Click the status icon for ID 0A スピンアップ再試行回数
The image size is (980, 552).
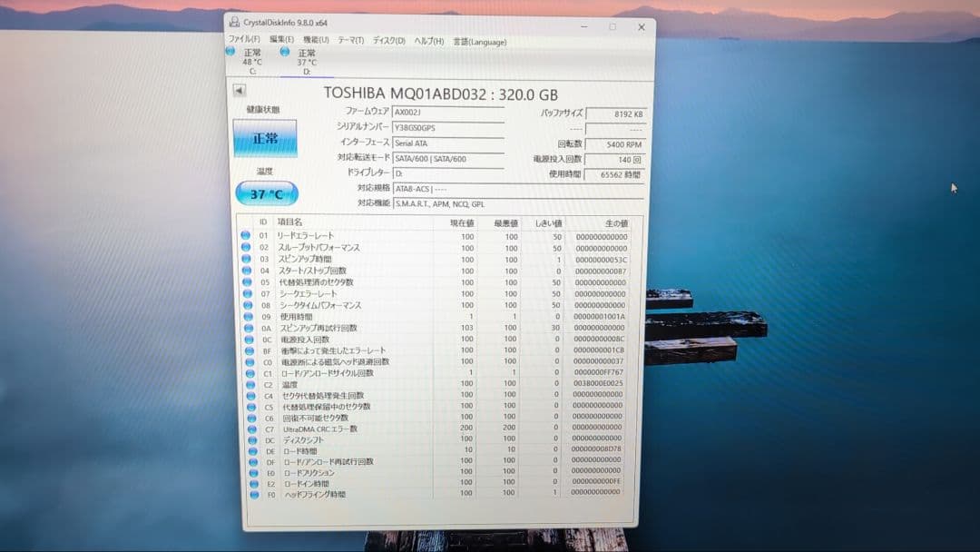pos(249,328)
